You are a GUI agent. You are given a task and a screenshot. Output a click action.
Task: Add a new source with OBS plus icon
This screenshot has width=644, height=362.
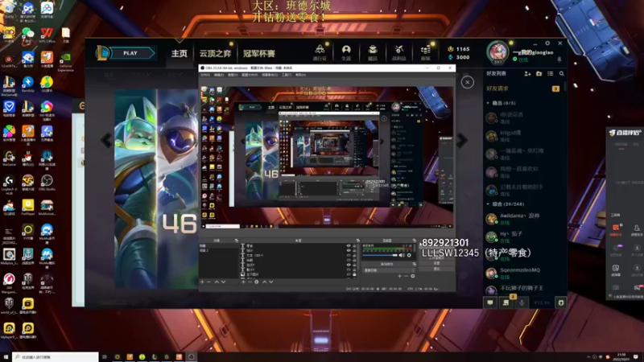click(x=244, y=282)
